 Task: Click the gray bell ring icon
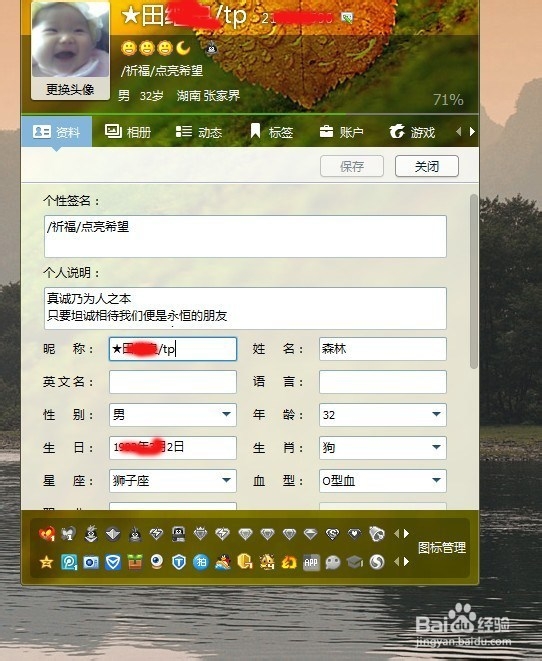coord(377,534)
